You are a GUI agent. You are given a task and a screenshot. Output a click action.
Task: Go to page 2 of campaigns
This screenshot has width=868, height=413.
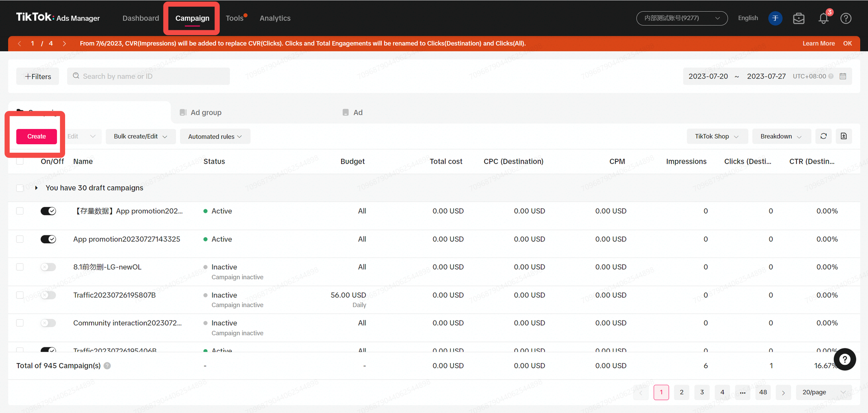pos(681,392)
